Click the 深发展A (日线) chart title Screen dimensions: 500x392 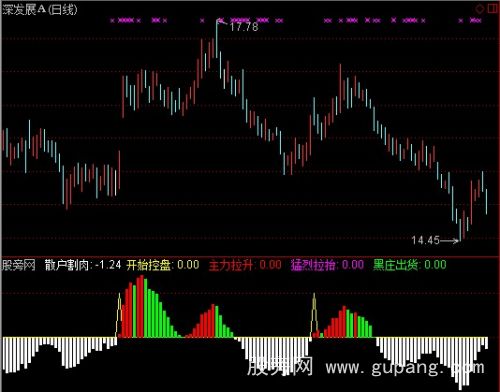(x=40, y=9)
